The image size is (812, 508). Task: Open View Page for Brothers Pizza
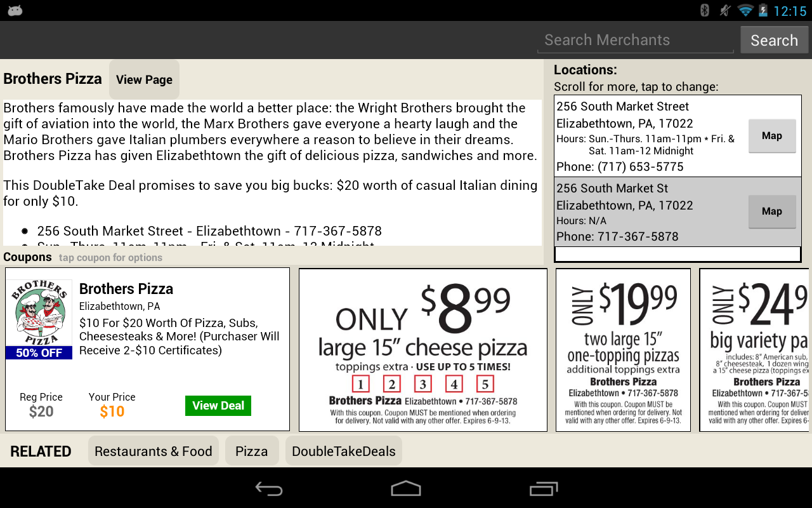click(x=144, y=79)
